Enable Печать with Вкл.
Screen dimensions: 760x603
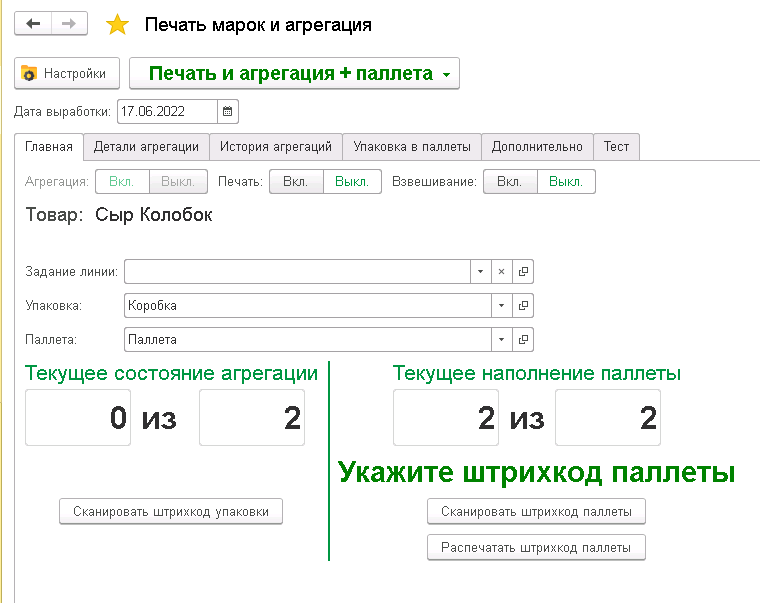point(296,182)
